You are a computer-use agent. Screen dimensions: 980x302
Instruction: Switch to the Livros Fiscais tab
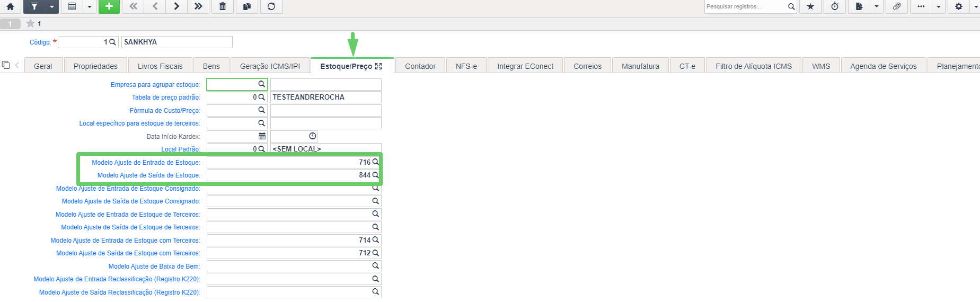pos(160,66)
